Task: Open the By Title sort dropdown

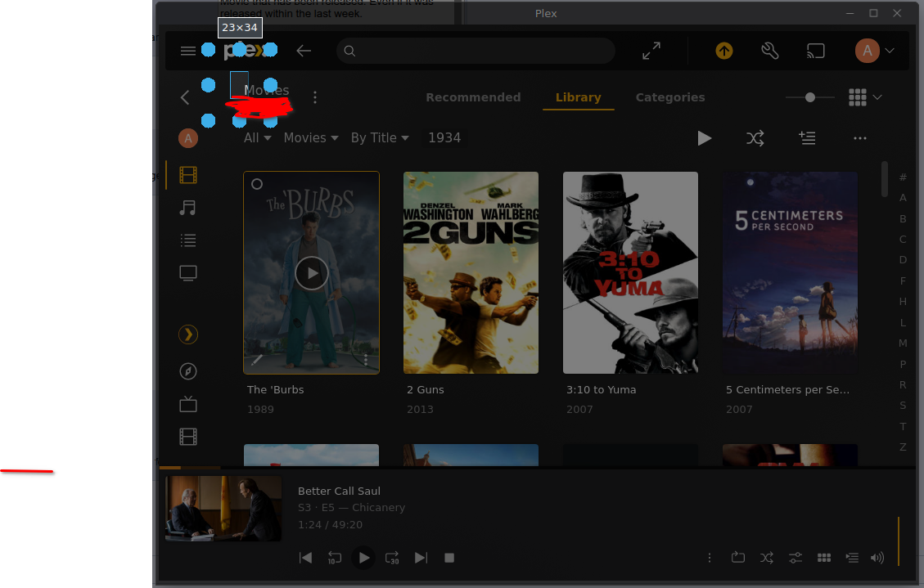Action: tap(380, 137)
